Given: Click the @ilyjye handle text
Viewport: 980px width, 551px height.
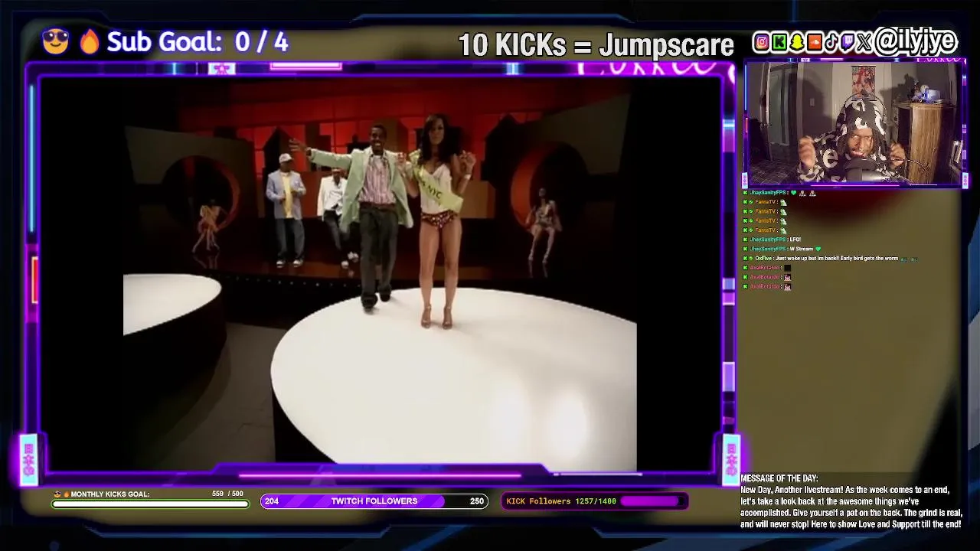Looking at the screenshot, I should point(916,41).
